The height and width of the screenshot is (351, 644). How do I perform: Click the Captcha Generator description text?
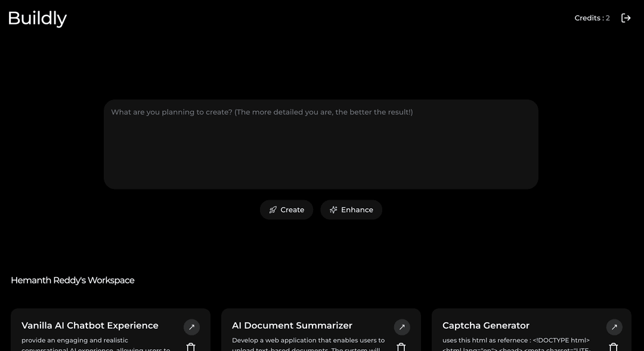pos(516,341)
